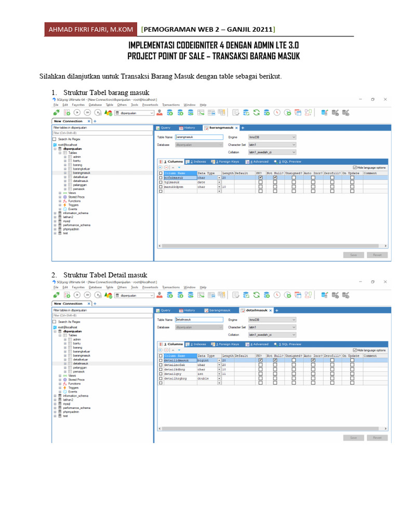399x532 pixels.
Task: Click the first execute query play icon in the barangmasuk window
Action: pos(77,113)
